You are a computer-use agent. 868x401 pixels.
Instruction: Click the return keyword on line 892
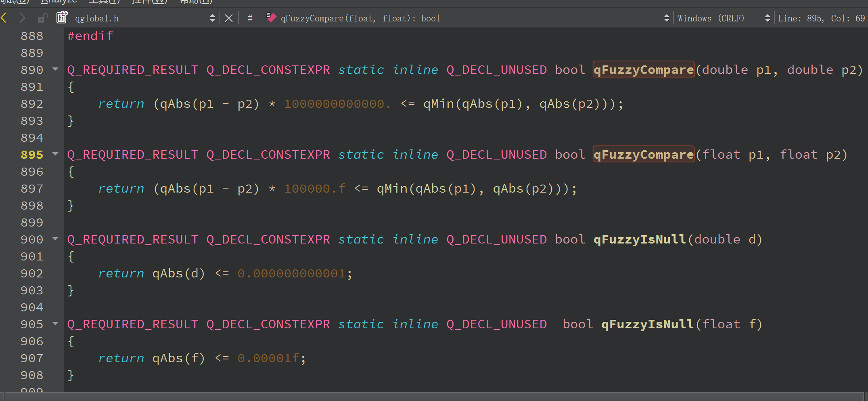click(121, 104)
